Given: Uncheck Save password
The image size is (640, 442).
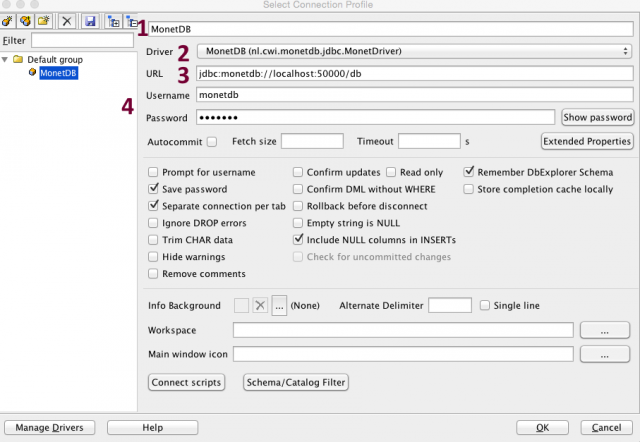Looking at the screenshot, I should 153,188.
